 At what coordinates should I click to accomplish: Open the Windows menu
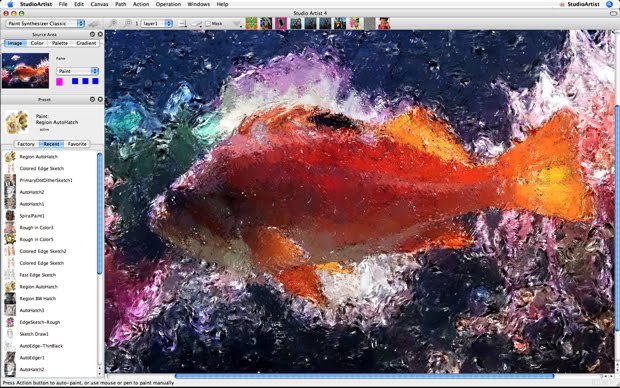[198, 4]
